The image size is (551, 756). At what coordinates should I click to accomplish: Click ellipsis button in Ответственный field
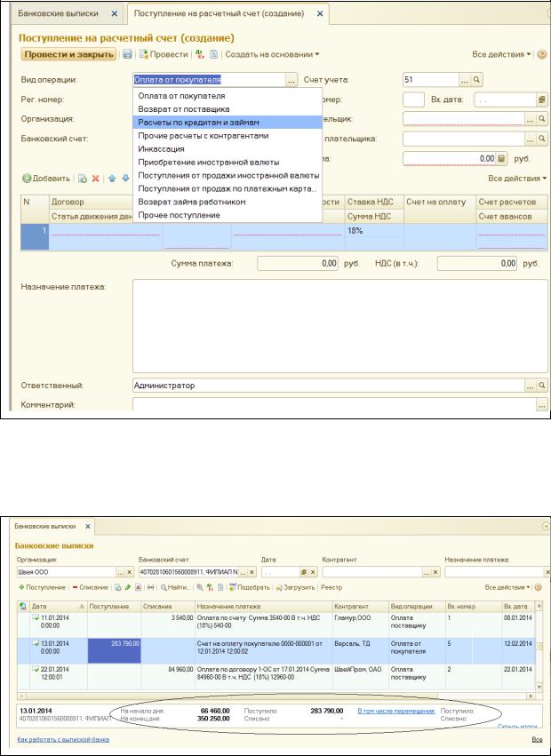(531, 386)
